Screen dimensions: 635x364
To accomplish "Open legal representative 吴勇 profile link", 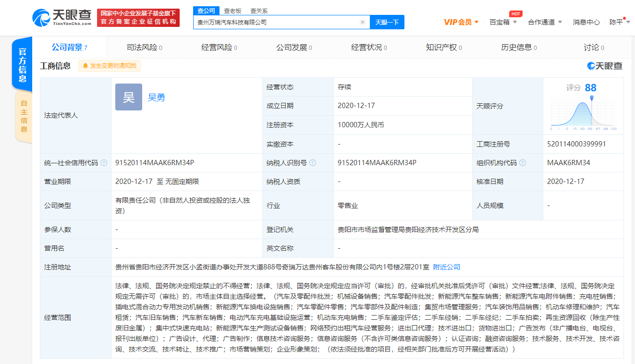I will click(x=157, y=98).
